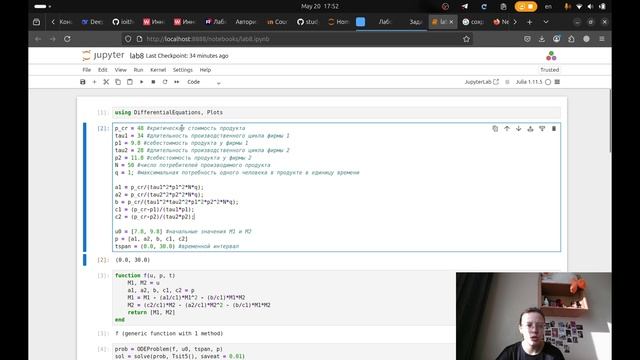Insert a cell below cell 2
The image size is (640, 360).
pos(542,129)
